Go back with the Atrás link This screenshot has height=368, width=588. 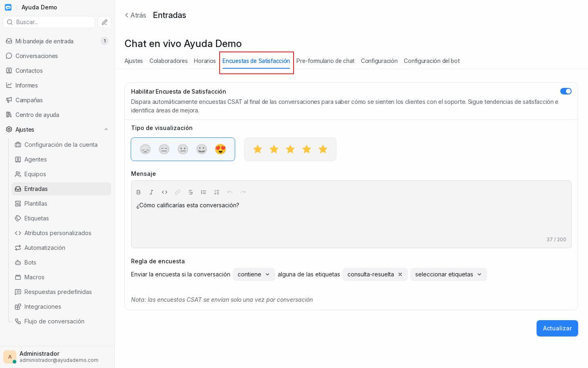pos(135,15)
